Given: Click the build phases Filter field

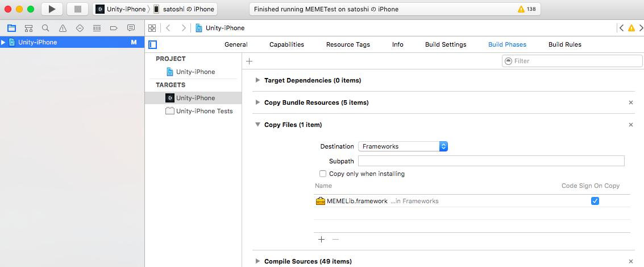Looking at the screenshot, I should click(x=572, y=61).
